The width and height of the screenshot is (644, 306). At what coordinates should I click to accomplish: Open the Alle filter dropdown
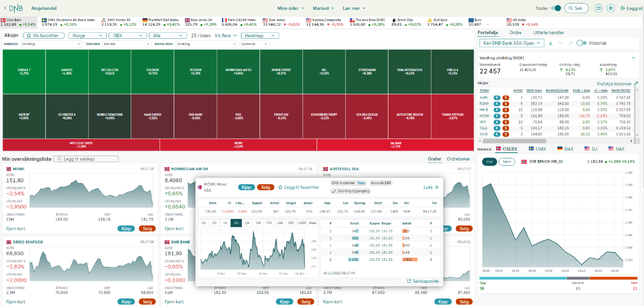168,36
